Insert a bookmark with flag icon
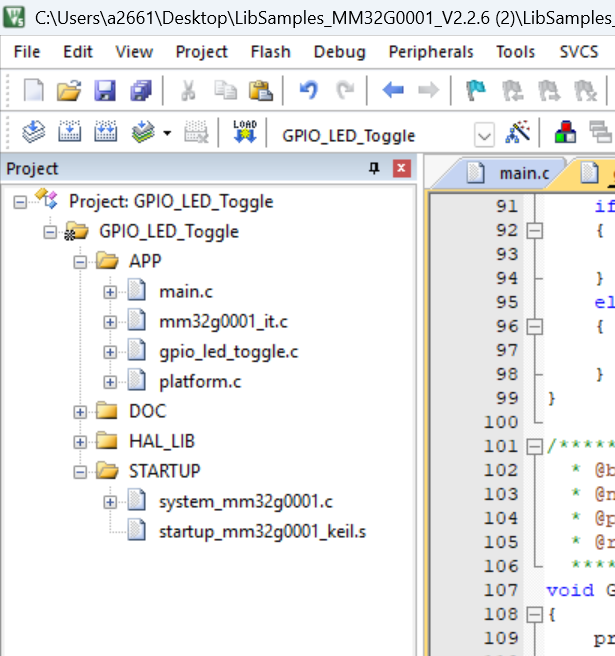Image resolution: width=615 pixels, height=656 pixels. tap(475, 91)
